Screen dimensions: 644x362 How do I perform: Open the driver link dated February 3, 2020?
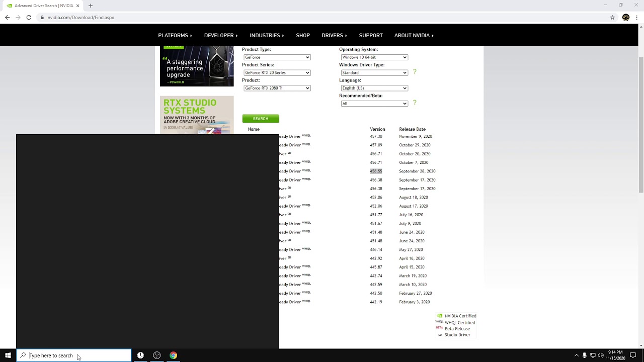coord(295,302)
